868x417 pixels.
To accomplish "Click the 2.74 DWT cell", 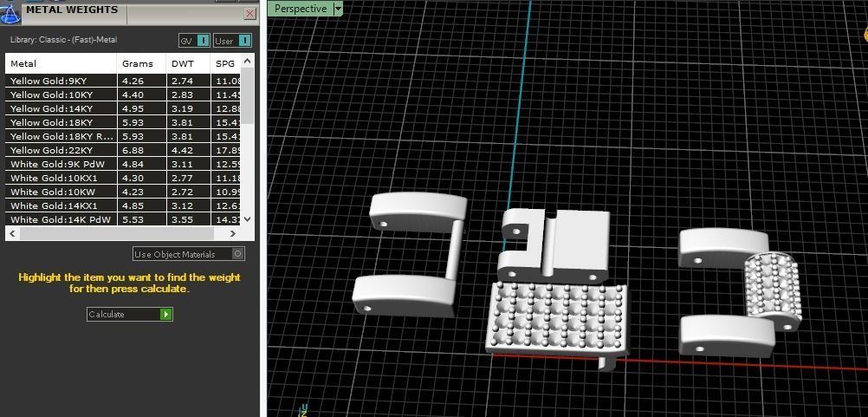I will coord(188,81).
